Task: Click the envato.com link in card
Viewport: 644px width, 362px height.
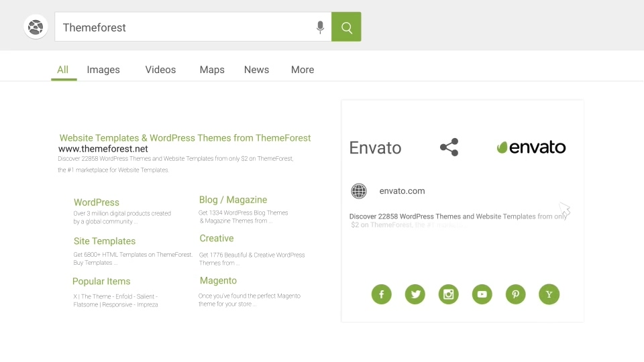Action: 402,191
